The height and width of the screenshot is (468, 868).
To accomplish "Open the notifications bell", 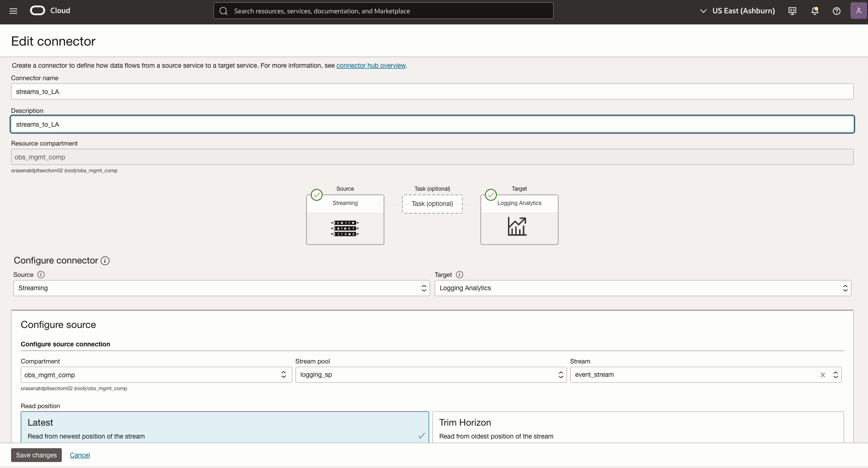I will [x=815, y=11].
